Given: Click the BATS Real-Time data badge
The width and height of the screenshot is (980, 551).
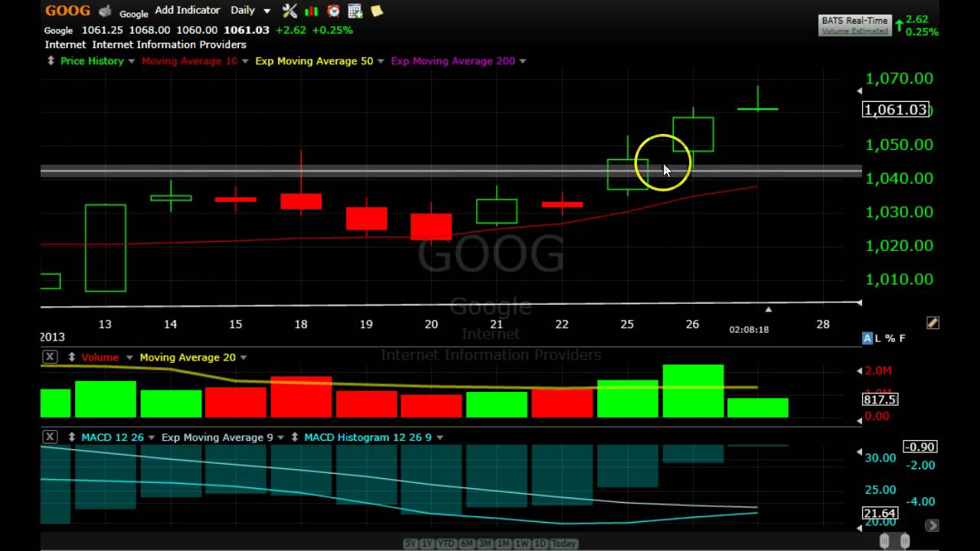Looking at the screenshot, I should pyautogui.click(x=854, y=25).
